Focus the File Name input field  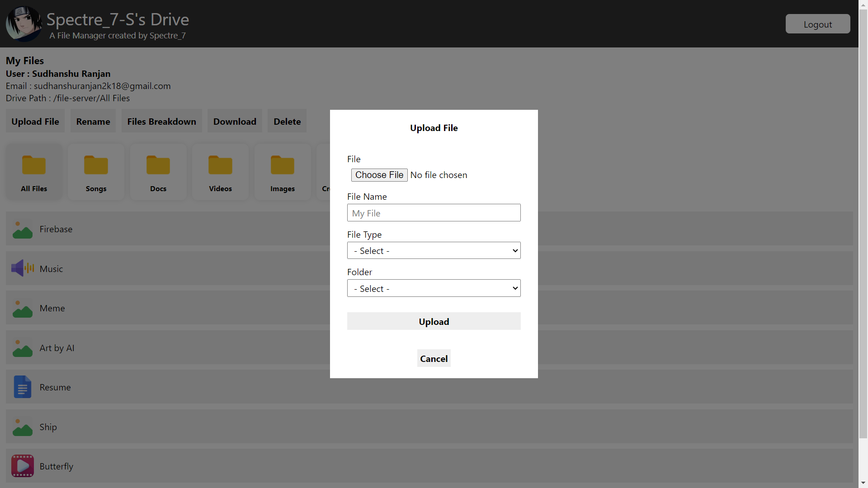tap(434, 213)
